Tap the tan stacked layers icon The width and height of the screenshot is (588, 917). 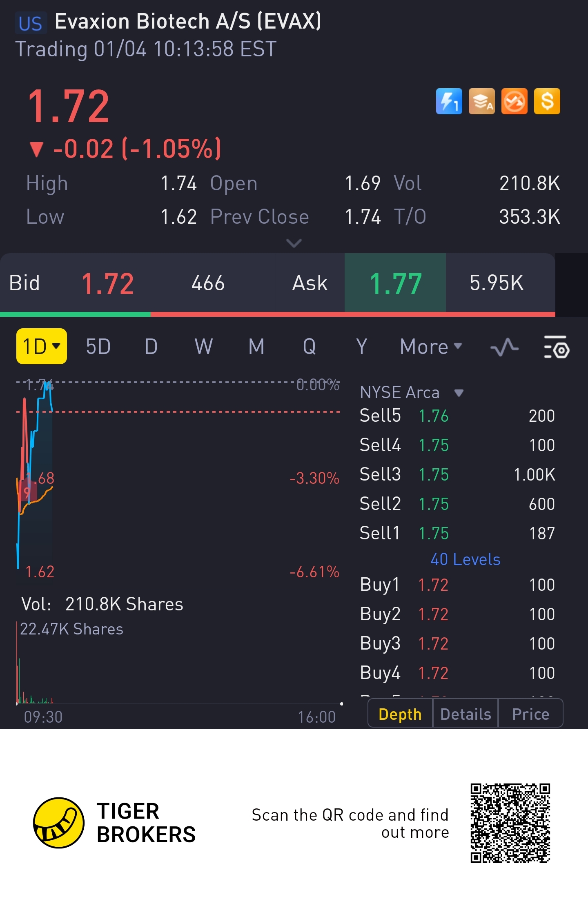(x=481, y=101)
